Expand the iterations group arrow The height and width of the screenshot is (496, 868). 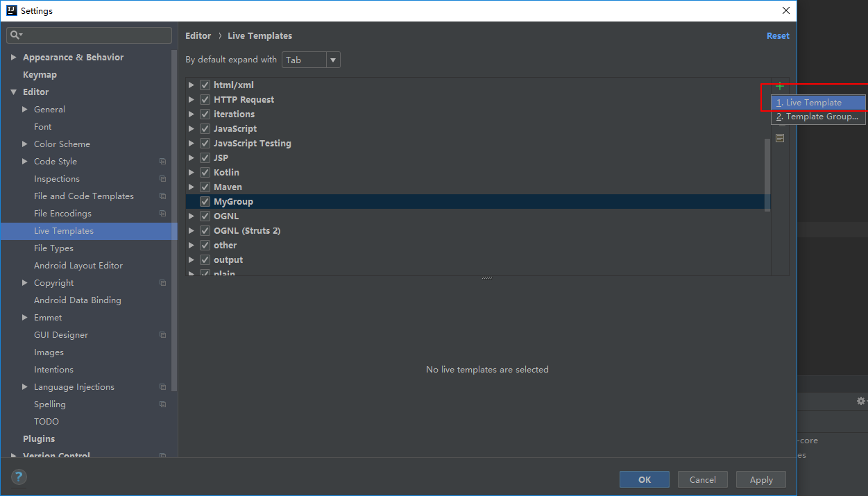[x=192, y=114]
